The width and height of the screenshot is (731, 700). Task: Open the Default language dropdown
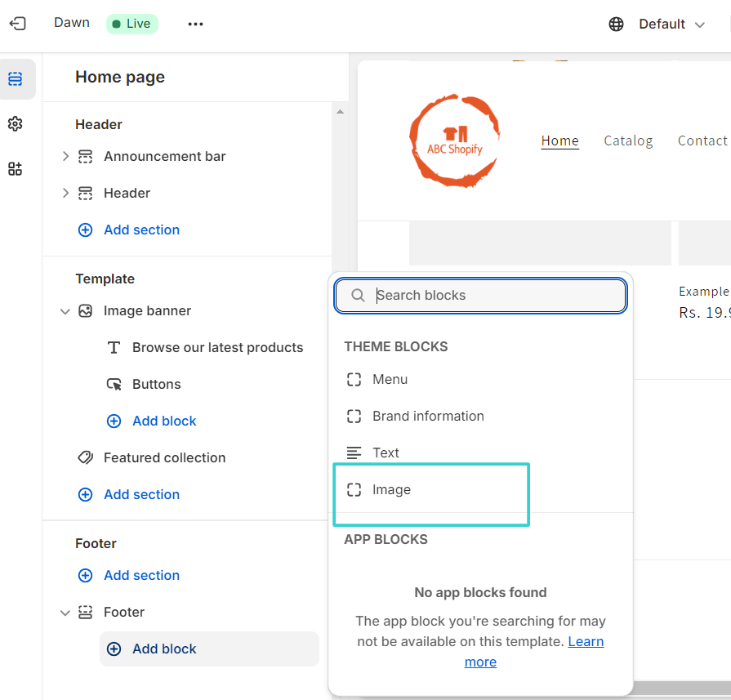pos(662,24)
